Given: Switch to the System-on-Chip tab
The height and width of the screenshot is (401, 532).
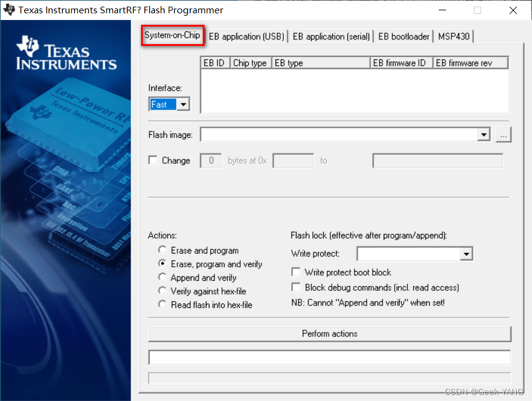Looking at the screenshot, I should click(x=172, y=35).
